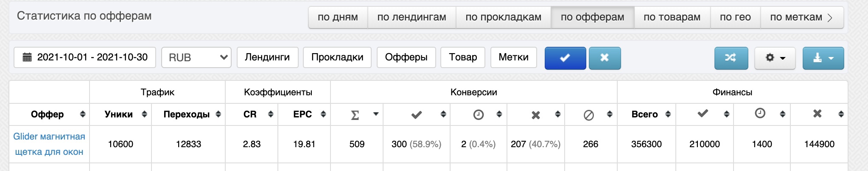Switch to the по гео tab
The height and width of the screenshot is (171, 868).
[735, 17]
